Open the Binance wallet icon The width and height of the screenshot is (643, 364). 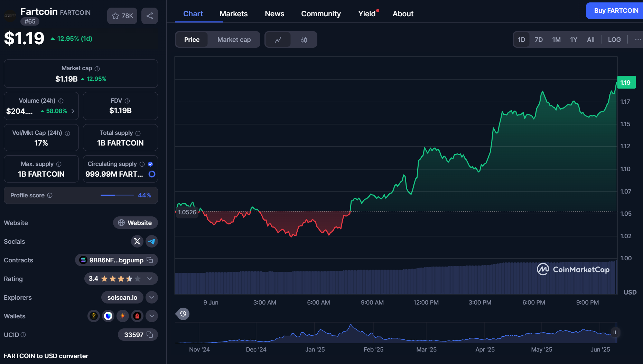coord(94,316)
